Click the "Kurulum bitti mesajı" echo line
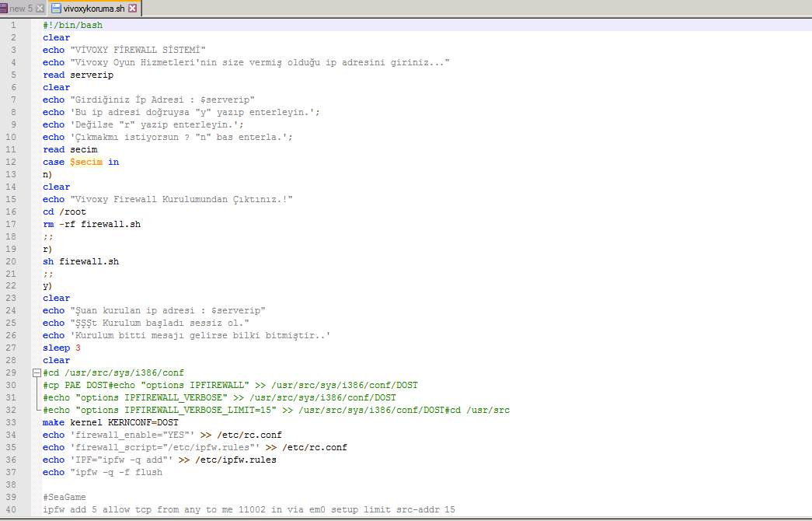812x521 pixels. (x=187, y=336)
